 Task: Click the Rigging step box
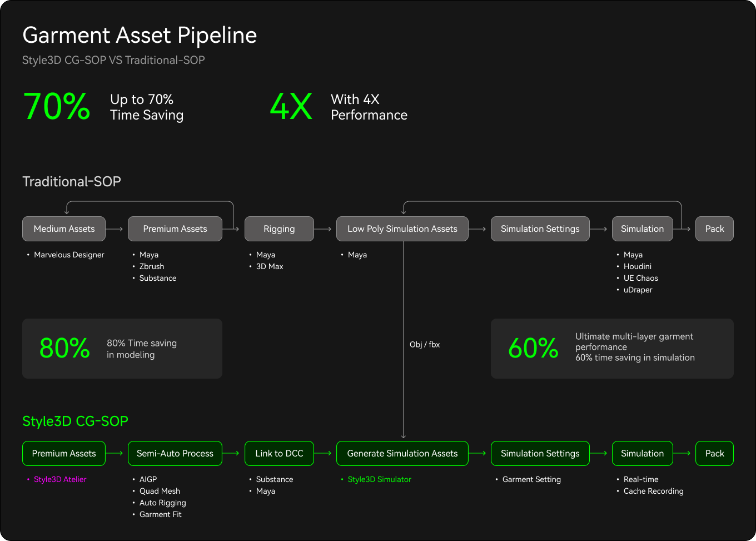[279, 229]
